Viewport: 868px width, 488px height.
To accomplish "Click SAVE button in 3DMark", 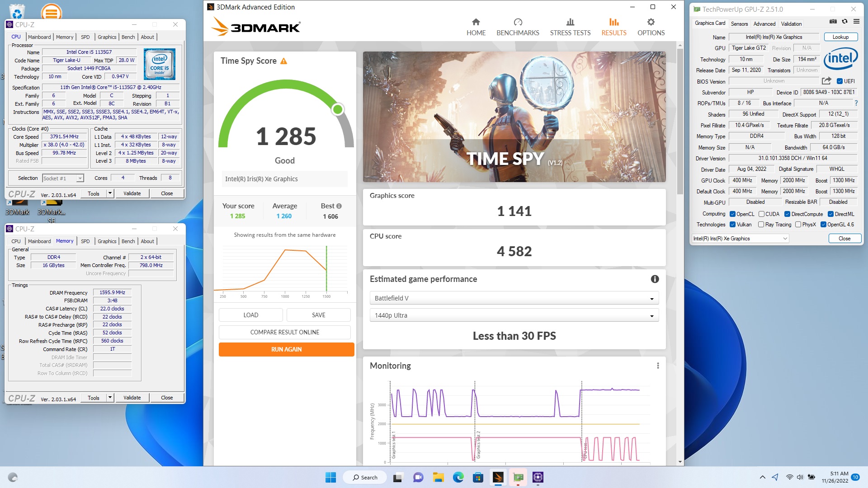I will pos(319,315).
